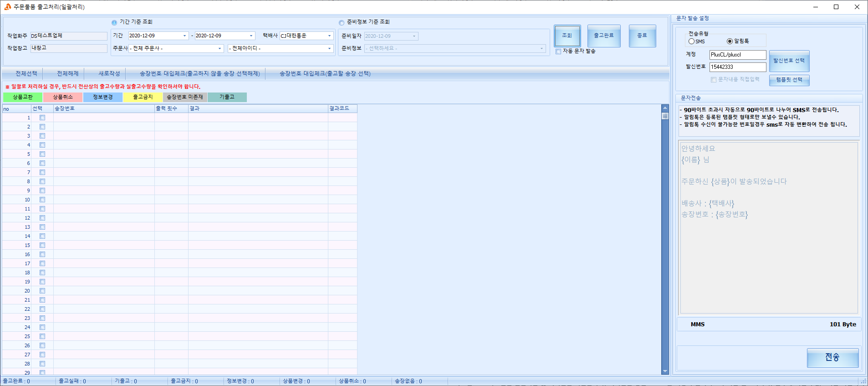Enable 자동 문자 발송 checkbox
Viewport: 868px width, 386px height.
558,51
